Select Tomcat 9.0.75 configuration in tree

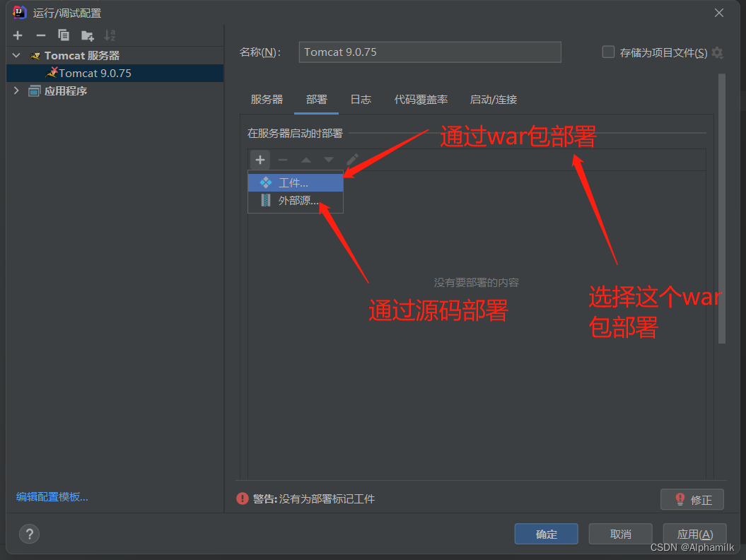(x=115, y=74)
